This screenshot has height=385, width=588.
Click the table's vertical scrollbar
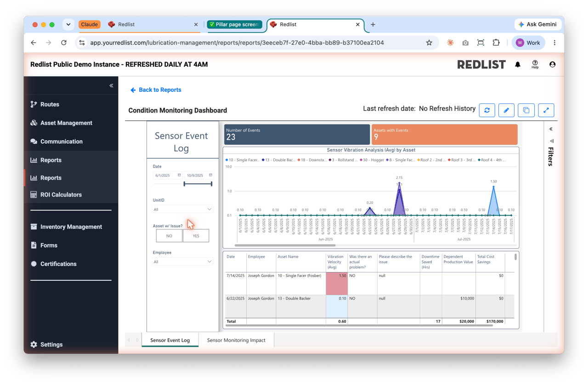click(515, 257)
